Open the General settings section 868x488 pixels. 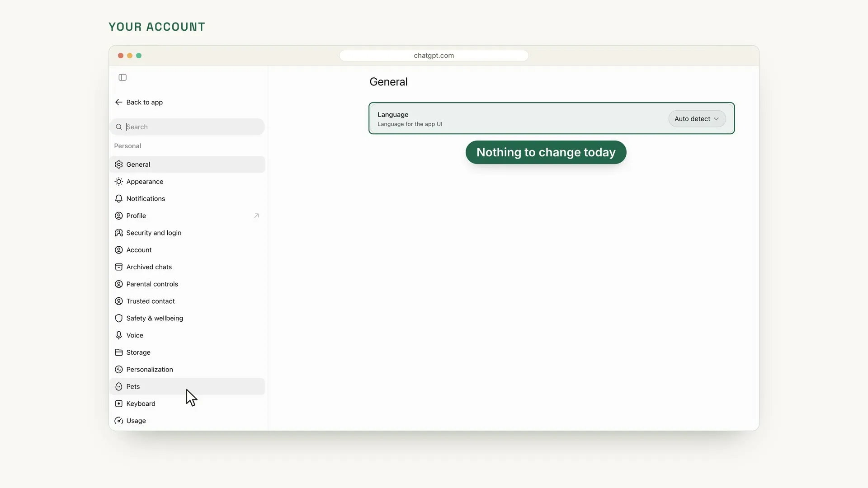click(x=187, y=164)
